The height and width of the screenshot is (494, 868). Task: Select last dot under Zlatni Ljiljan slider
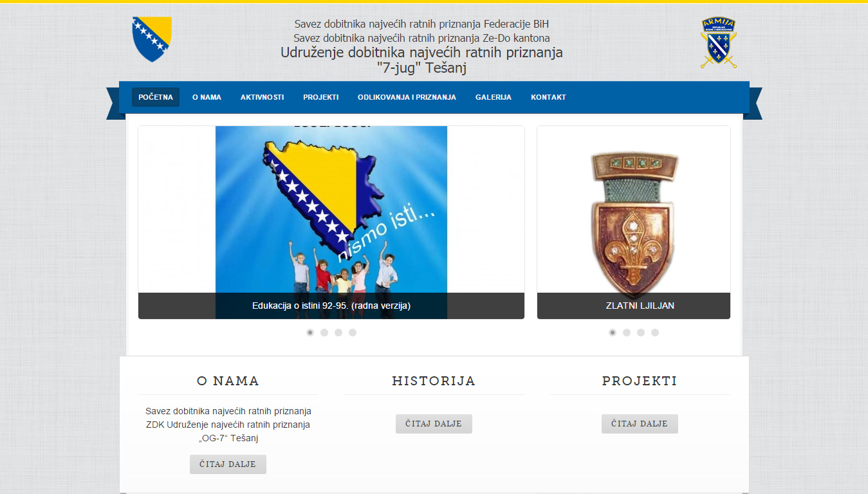[x=655, y=333]
